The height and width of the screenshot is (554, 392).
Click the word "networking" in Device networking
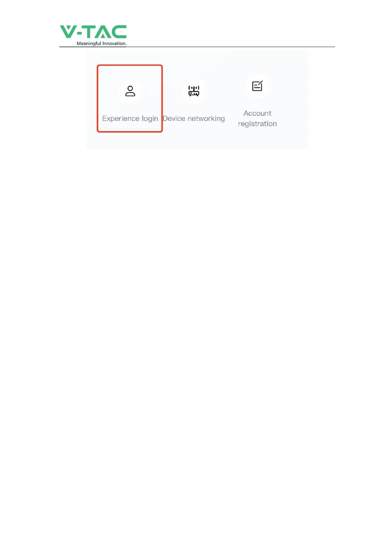point(206,119)
